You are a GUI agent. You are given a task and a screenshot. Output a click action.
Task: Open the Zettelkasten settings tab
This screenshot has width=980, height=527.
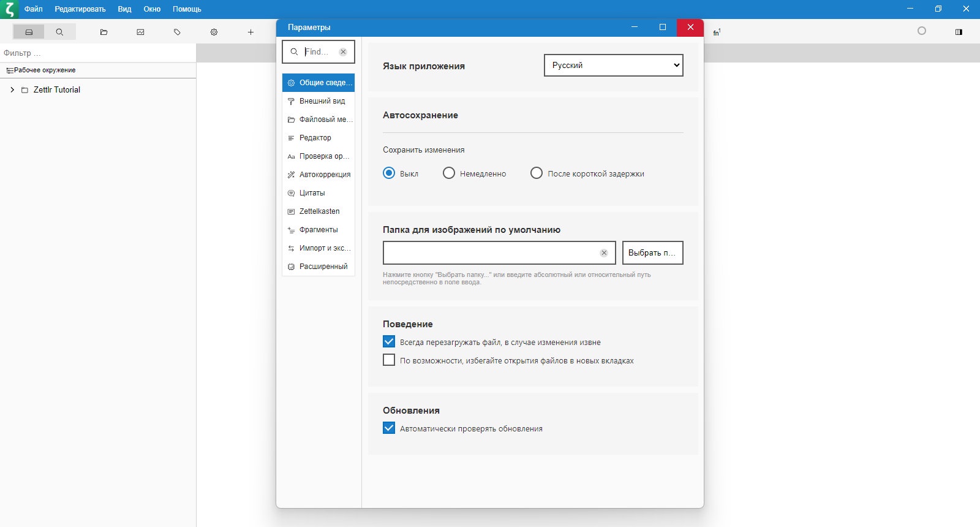click(x=318, y=211)
